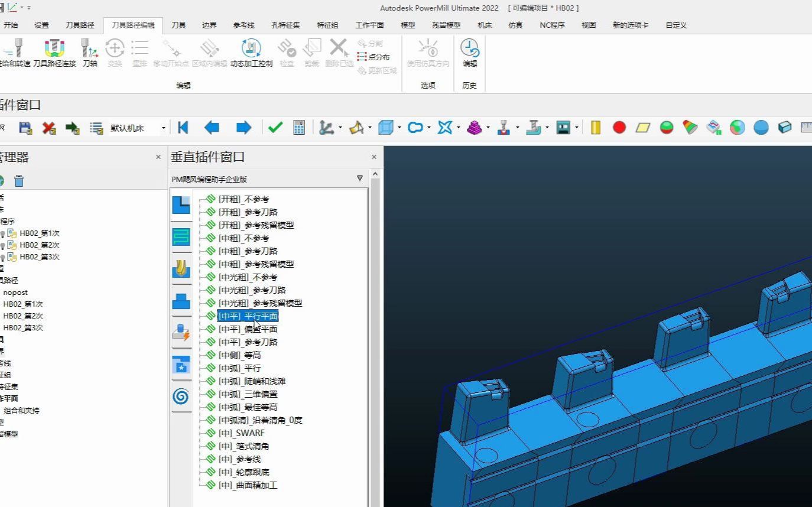The width and height of the screenshot is (812, 507).
Task: Expand the purple stock model dropdown arrow
Action: 488,128
